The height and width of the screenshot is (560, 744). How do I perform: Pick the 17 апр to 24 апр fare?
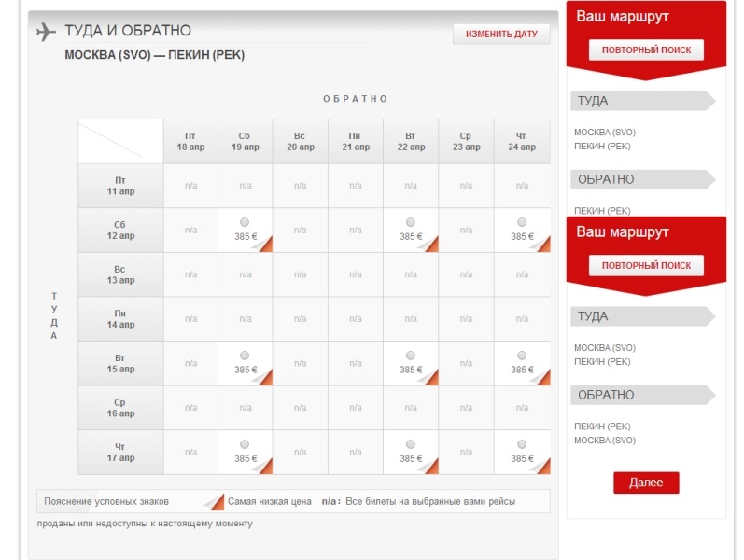(x=522, y=444)
